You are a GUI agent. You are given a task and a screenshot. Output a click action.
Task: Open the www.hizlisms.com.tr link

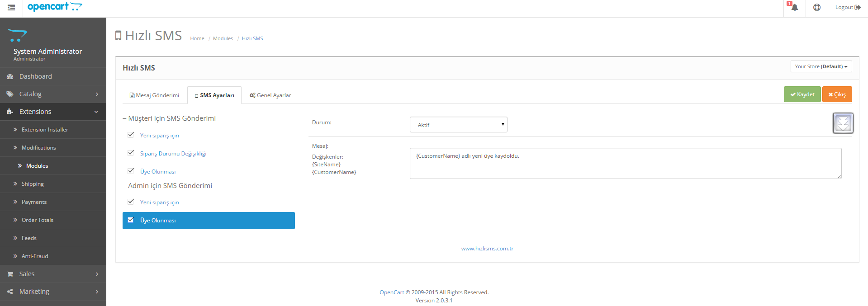(487, 249)
